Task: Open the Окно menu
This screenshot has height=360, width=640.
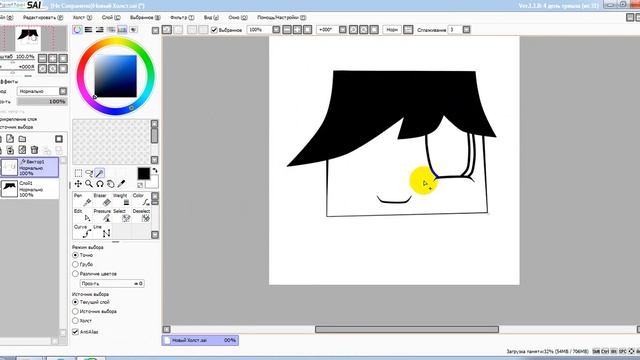Action: (x=238, y=18)
